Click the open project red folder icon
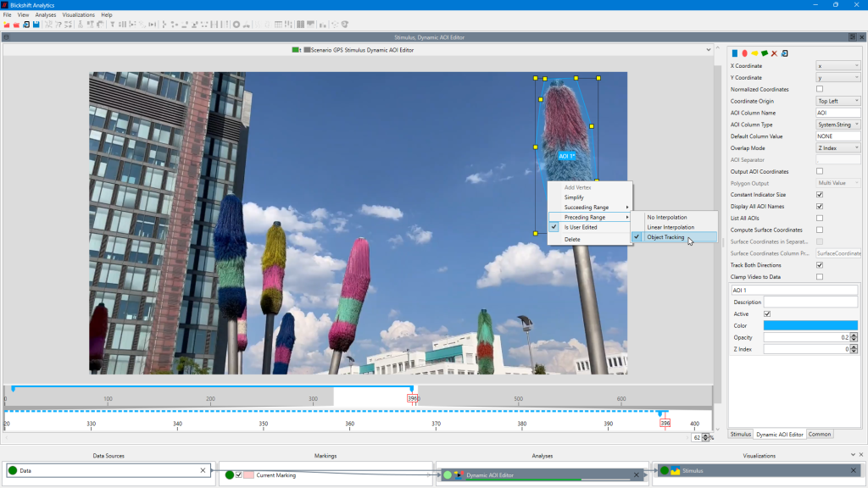The height and width of the screenshot is (488, 868). coord(17,25)
